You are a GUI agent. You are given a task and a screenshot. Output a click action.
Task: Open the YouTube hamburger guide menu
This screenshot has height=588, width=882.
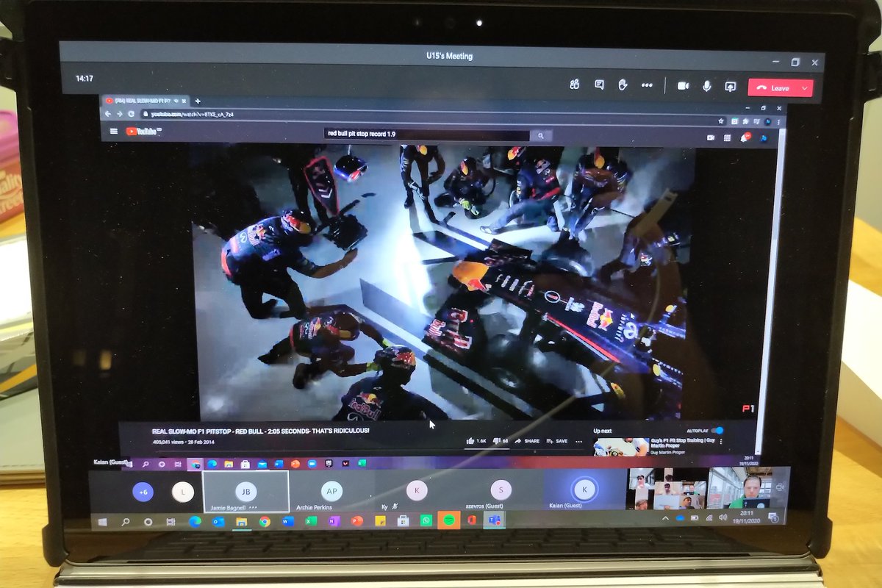[x=114, y=132]
